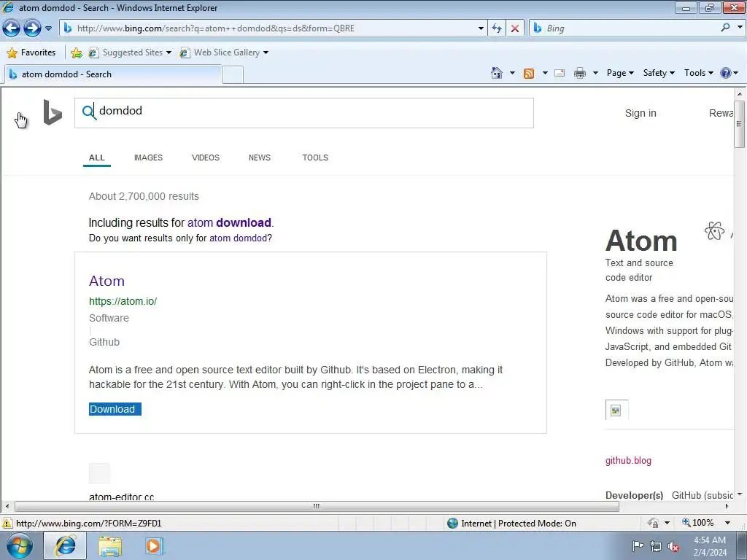Click the red Stop loading button
Screen dimensions: 747x560
515,28
